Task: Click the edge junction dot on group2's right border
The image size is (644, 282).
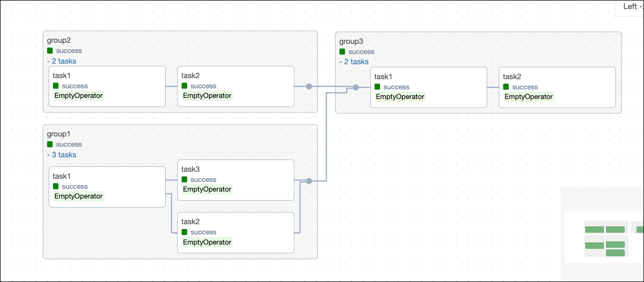Action: click(309, 86)
